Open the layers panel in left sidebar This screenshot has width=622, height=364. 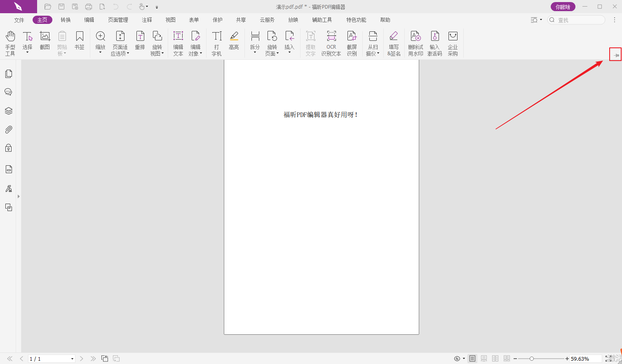coord(8,111)
